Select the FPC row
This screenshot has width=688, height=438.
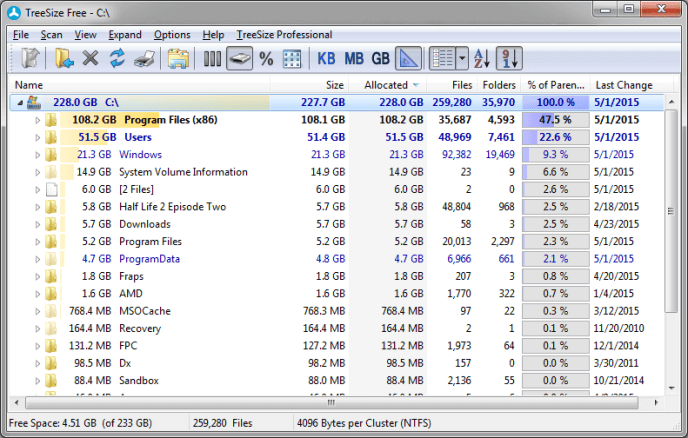[337, 346]
